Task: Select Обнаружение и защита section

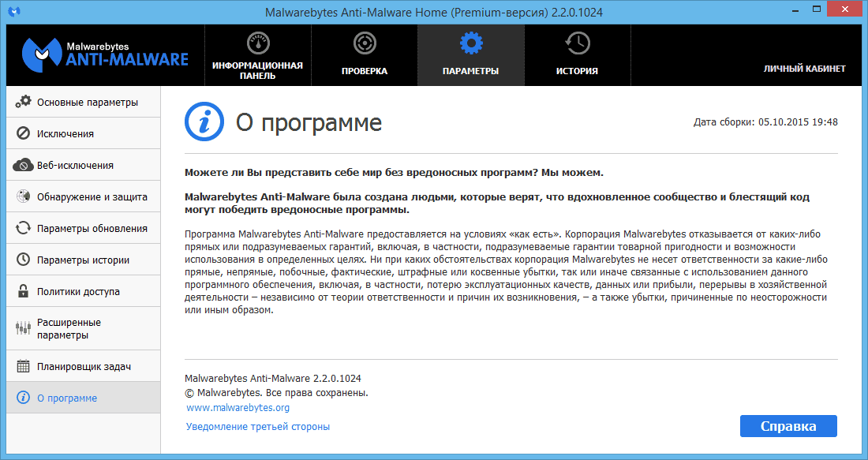Action: pos(84,196)
